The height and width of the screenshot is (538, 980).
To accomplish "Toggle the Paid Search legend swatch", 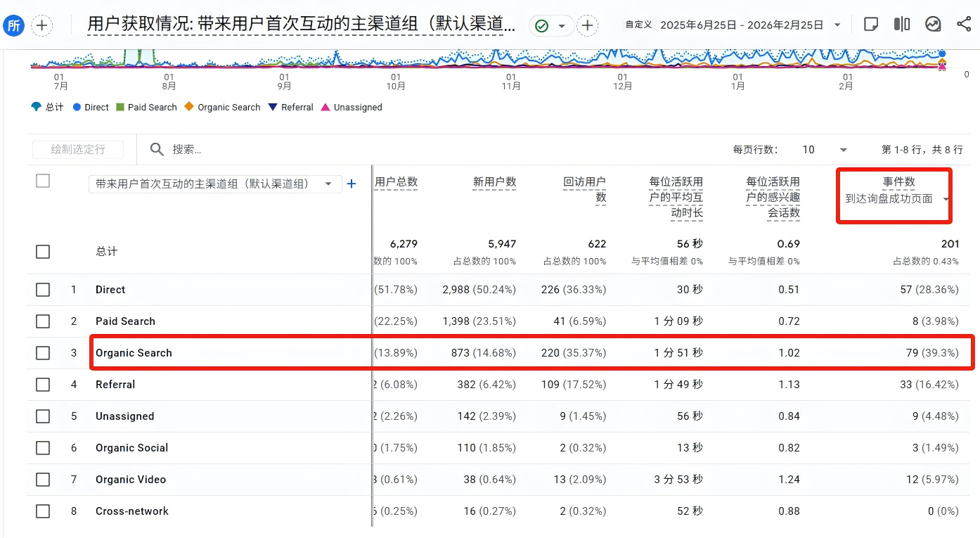I will [x=120, y=108].
